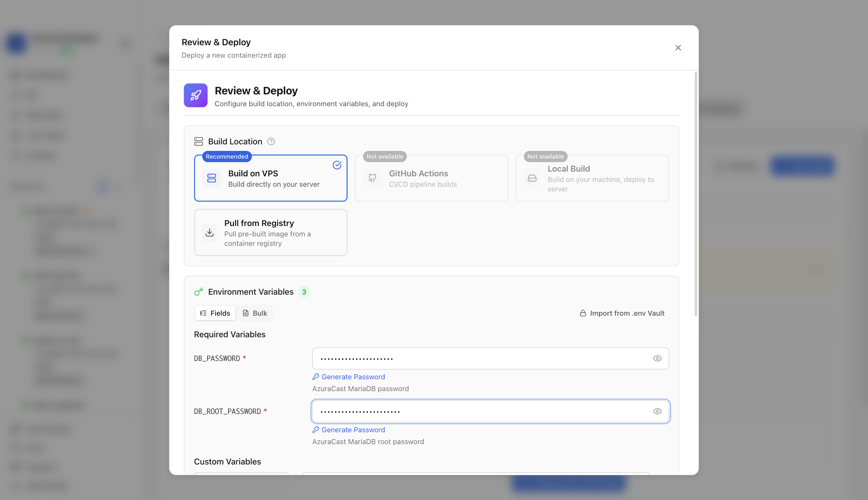Screen dimensions: 868x500
Task: Click the key icon next to DB_PASSWORD Generate Password
Action: [316, 377]
